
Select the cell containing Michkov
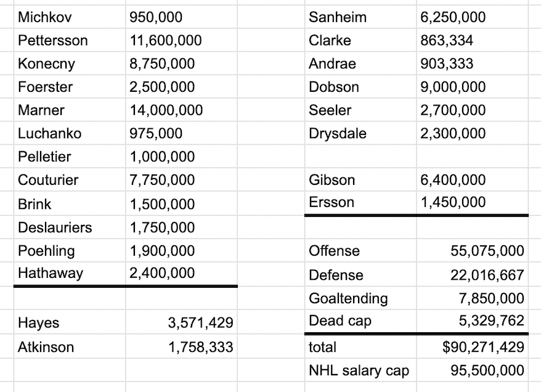click(69, 17)
